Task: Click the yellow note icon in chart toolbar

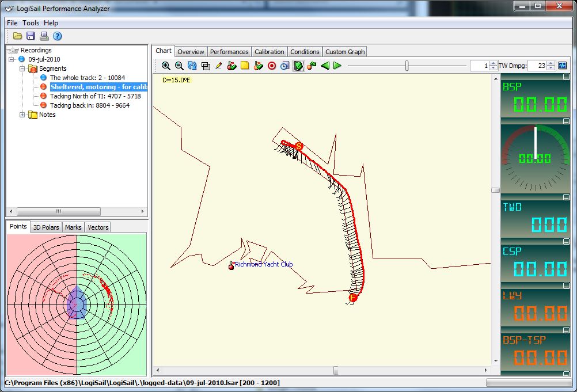Action: tap(245, 66)
